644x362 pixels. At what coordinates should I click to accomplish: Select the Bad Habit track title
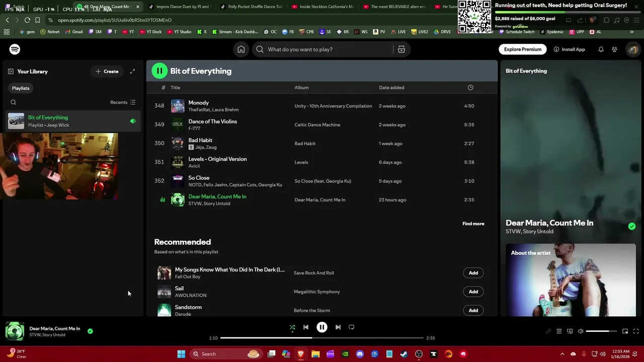(x=200, y=140)
